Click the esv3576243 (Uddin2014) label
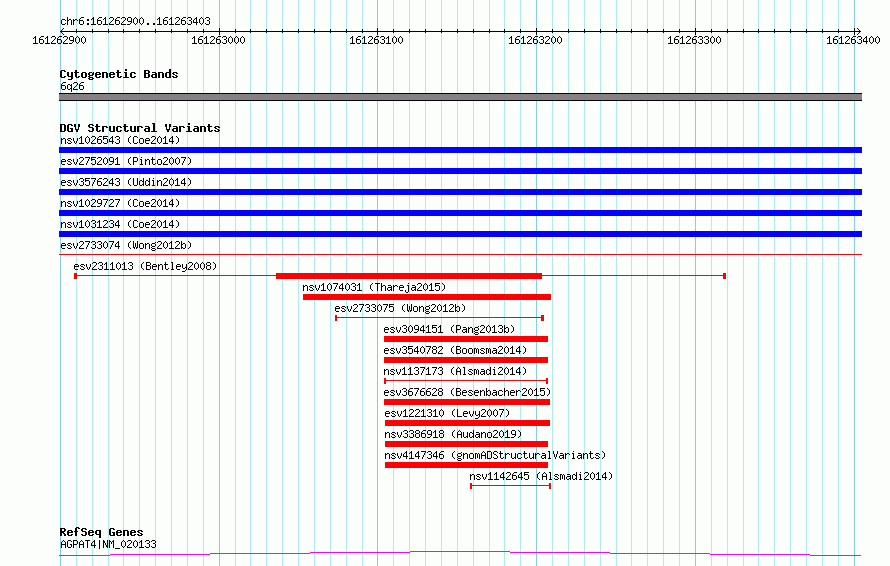Image resolution: width=890 pixels, height=566 pixels. point(126,182)
